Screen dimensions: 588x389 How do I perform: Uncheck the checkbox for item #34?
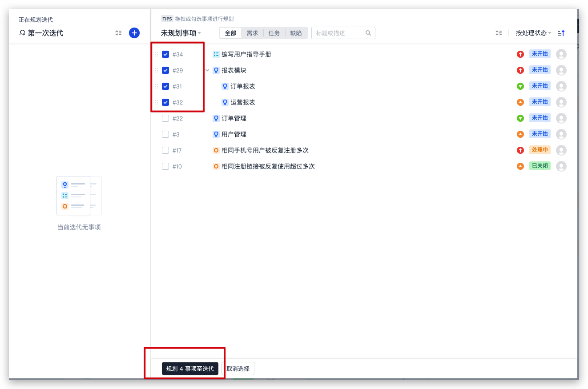click(165, 54)
